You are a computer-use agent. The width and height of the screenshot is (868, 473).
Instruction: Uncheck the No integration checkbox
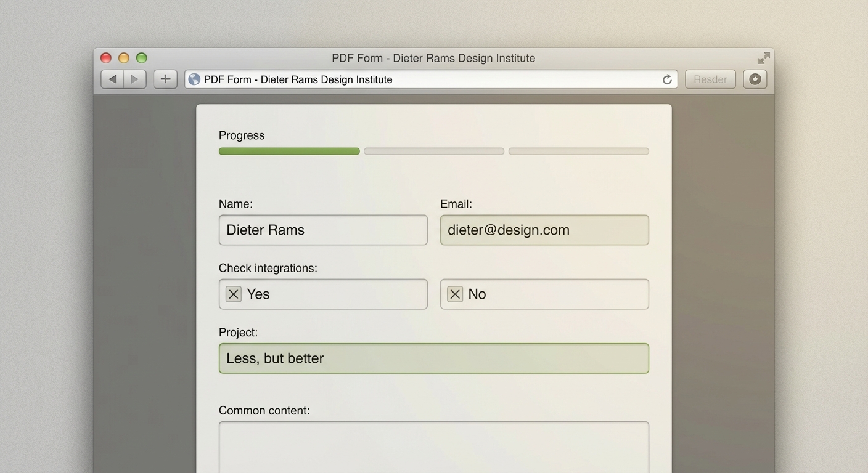[454, 294]
